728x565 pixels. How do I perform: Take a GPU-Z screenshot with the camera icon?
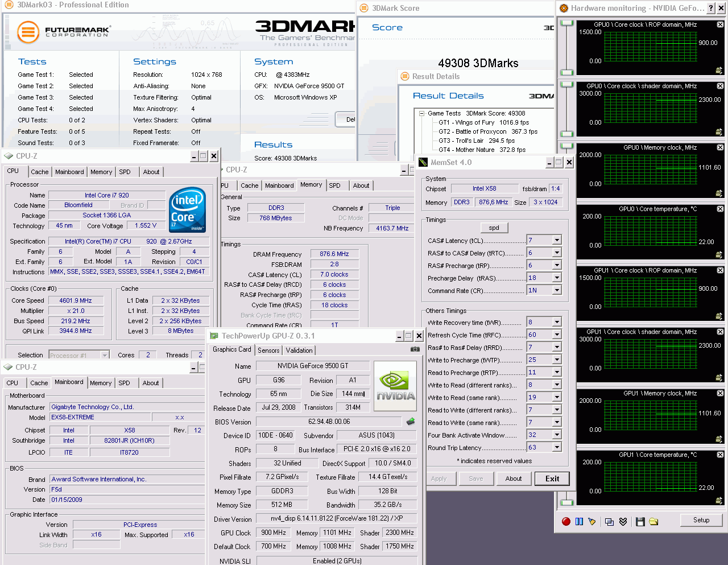[415, 349]
